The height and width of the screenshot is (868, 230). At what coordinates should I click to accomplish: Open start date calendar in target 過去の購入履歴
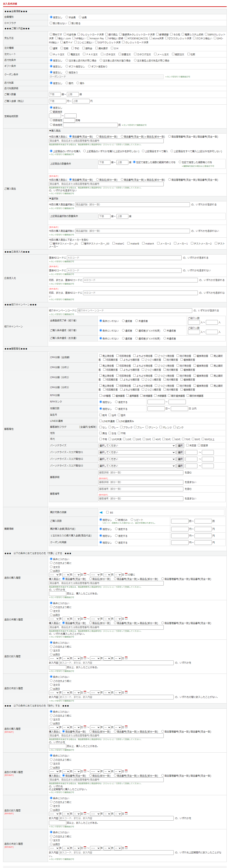[x=85, y=575]
